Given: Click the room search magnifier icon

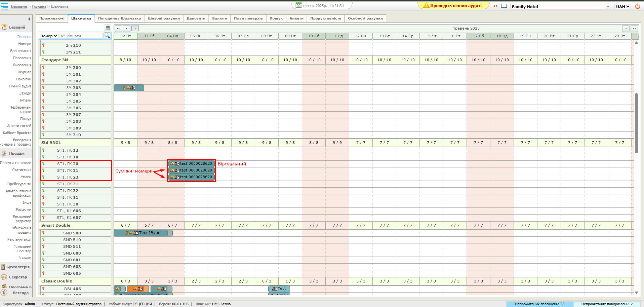Looking at the screenshot, I should 107,36.
